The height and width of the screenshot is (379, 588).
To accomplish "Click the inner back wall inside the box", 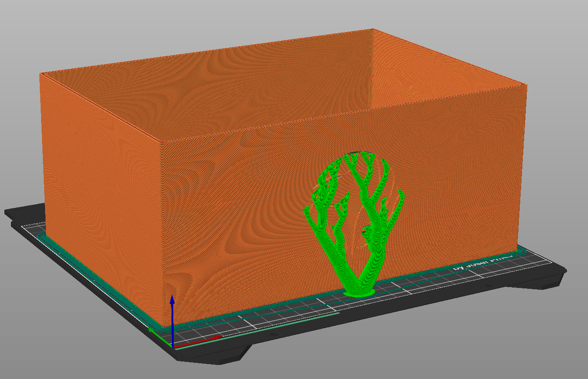I will coord(262,88).
